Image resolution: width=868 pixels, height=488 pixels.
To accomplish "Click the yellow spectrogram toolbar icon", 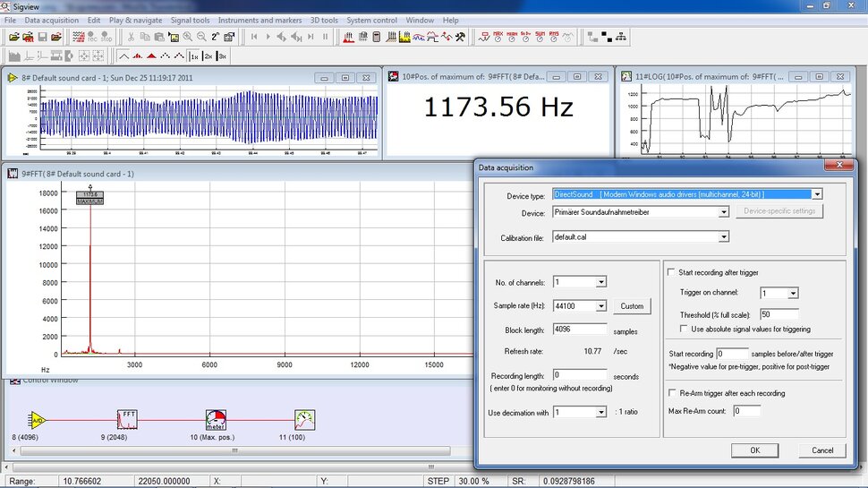I will (404, 37).
